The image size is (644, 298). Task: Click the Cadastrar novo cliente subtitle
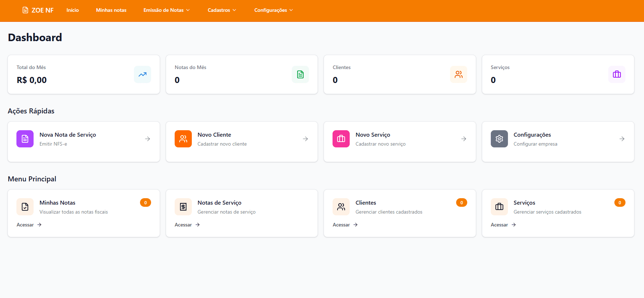pyautogui.click(x=222, y=144)
